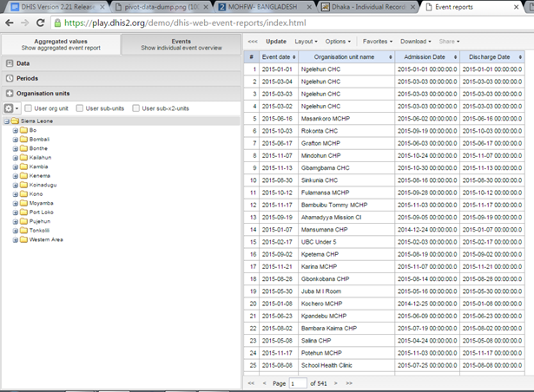Click the Data panel icon
This screenshot has height=392, width=534.
pos(9,63)
